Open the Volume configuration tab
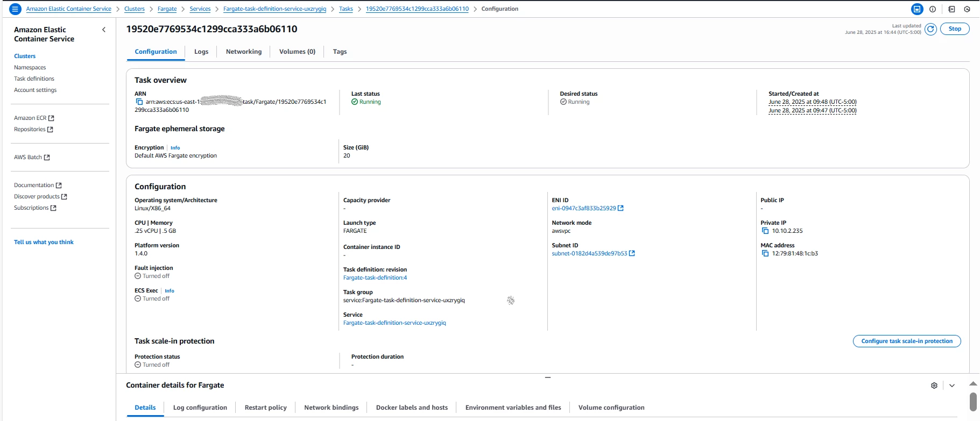 pos(611,408)
